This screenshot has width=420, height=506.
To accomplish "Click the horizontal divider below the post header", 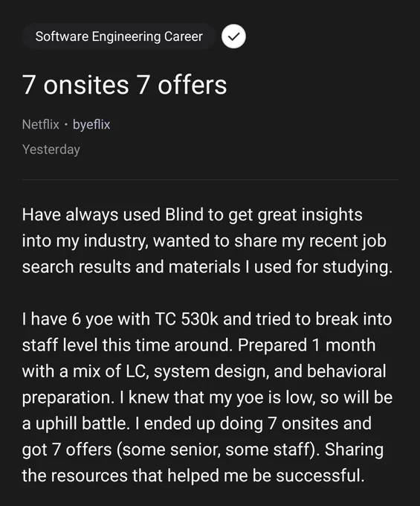I will click(x=210, y=179).
